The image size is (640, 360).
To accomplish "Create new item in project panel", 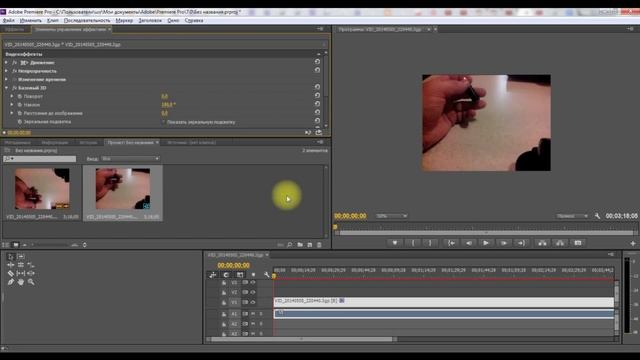I will pyautogui.click(x=310, y=245).
